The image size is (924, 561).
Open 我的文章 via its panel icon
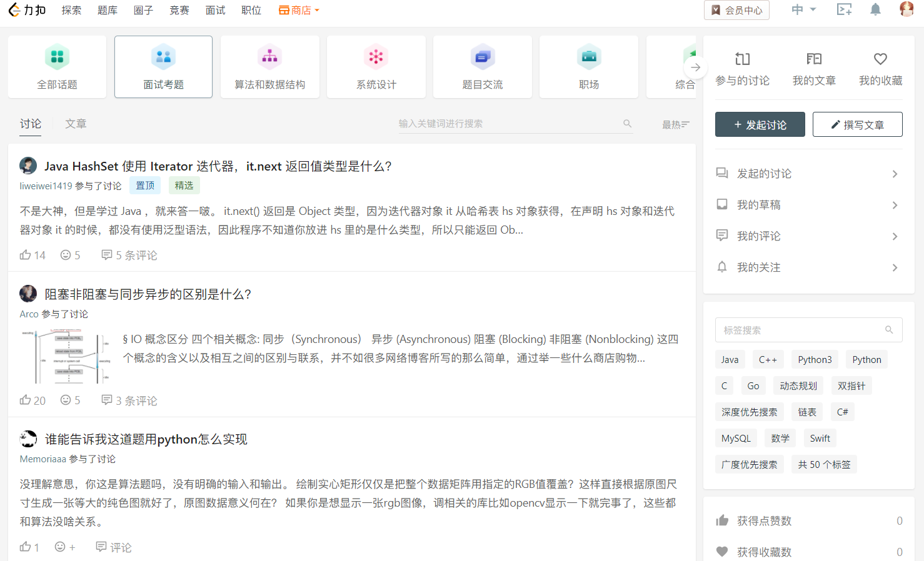[x=814, y=59]
